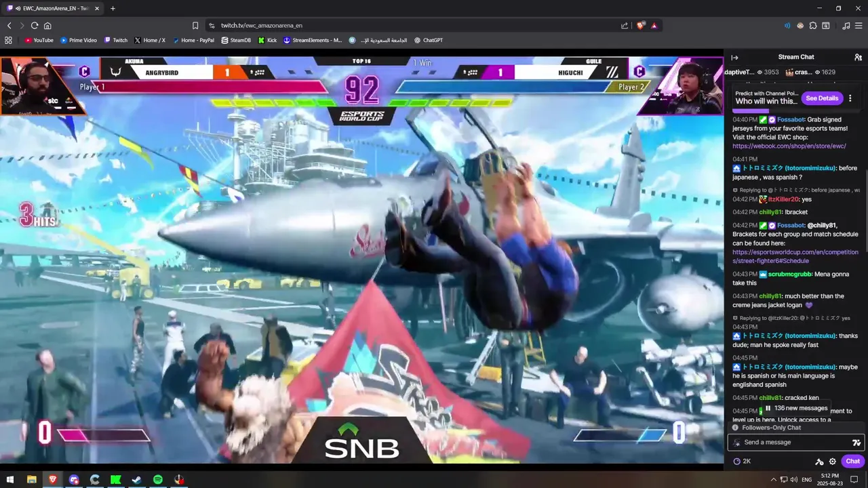Open the media control music note icon
The image size is (868, 488).
pos(846,26)
